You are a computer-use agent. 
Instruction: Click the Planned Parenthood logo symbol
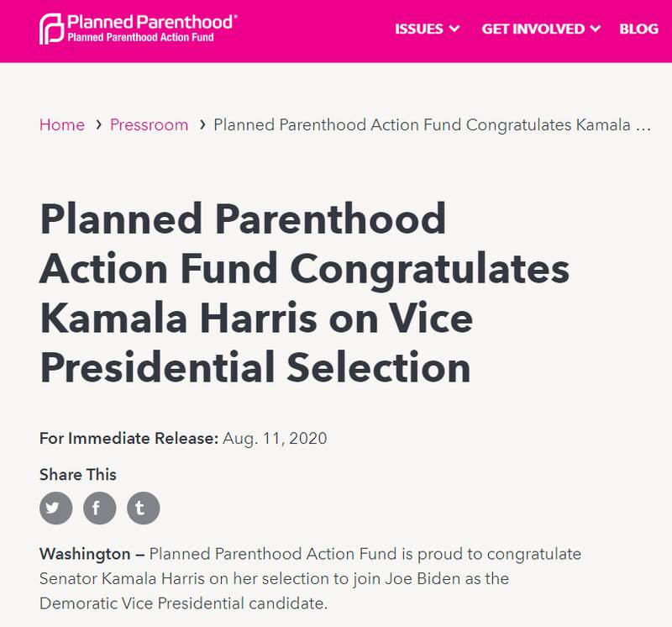click(x=51, y=29)
